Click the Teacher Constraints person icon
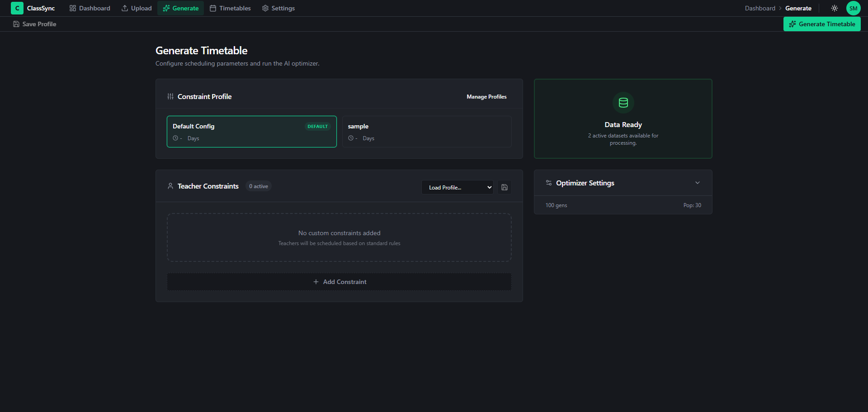The height and width of the screenshot is (412, 868). (170, 186)
